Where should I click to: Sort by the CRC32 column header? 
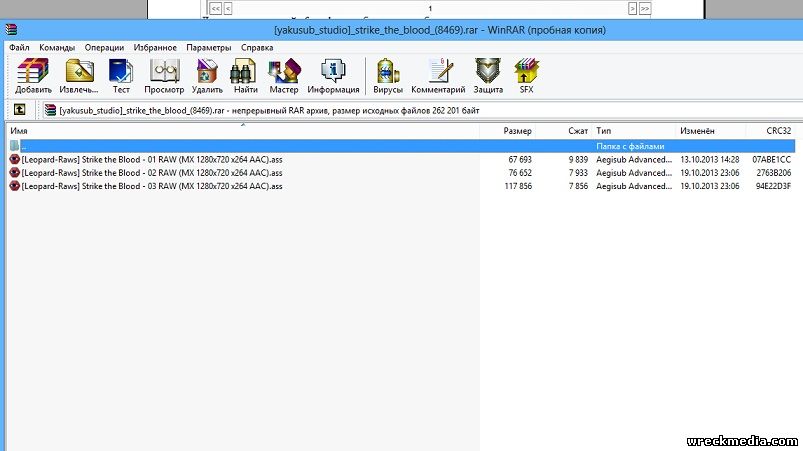coord(771,131)
